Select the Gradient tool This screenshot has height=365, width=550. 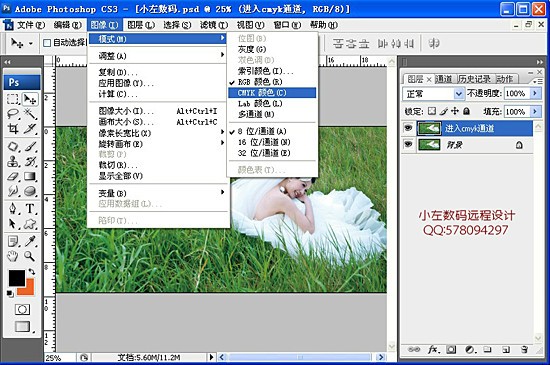point(30,176)
